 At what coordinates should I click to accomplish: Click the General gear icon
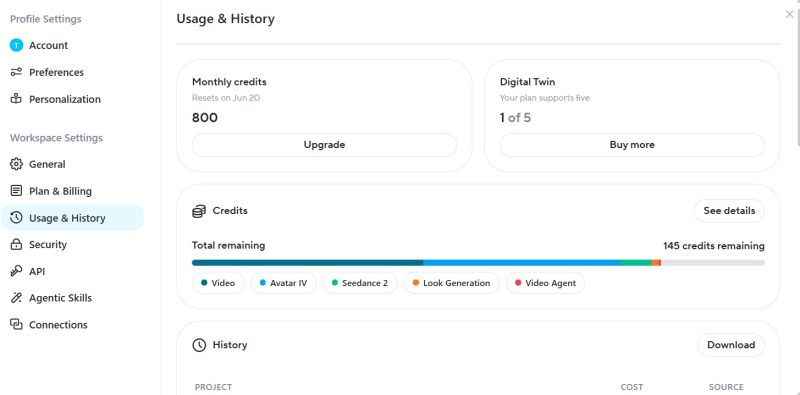click(x=16, y=164)
